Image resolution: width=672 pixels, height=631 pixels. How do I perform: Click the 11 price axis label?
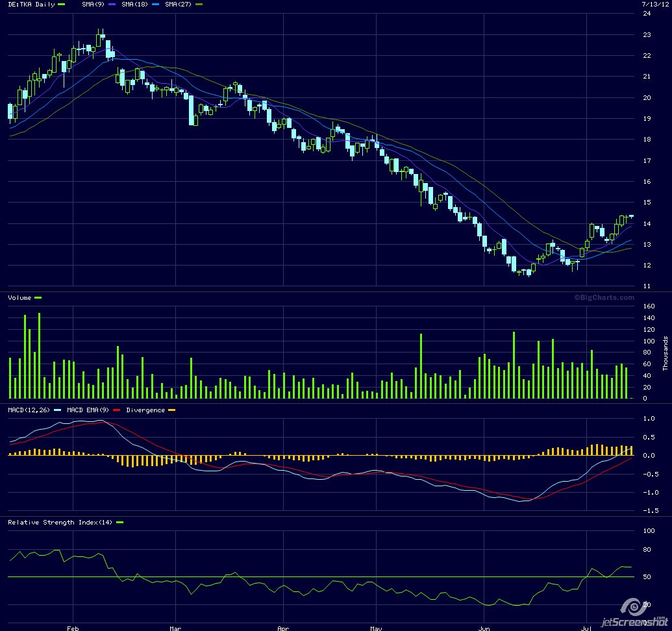click(647, 286)
